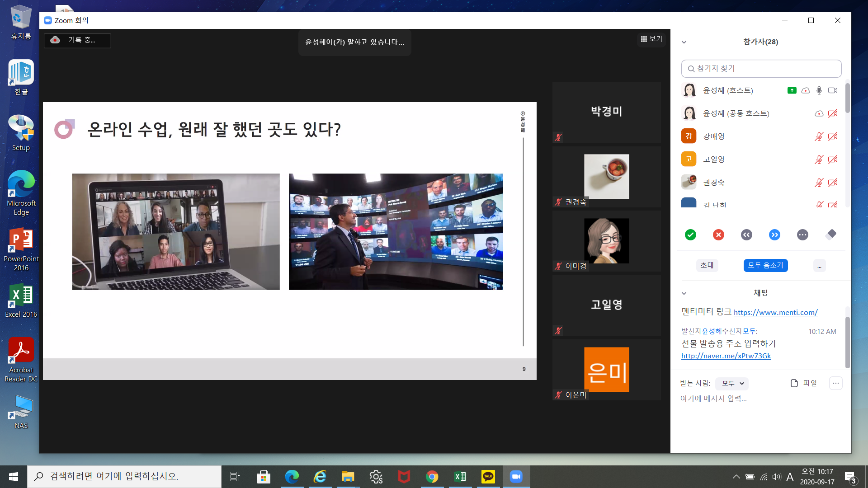
Task: Click the go slower reaction icon
Action: click(x=746, y=235)
